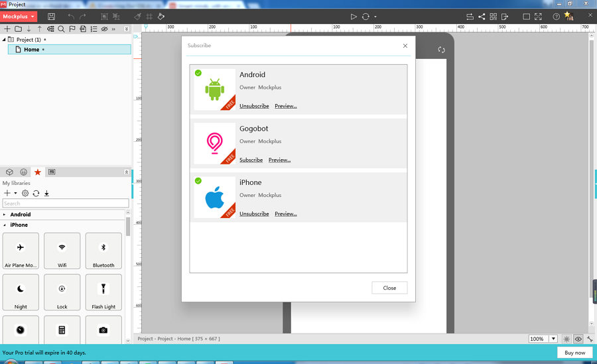Redo the last action

click(x=83, y=17)
